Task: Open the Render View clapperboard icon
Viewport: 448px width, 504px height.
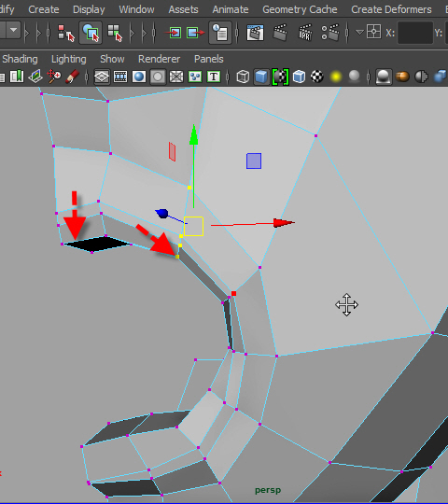Action: tap(255, 33)
